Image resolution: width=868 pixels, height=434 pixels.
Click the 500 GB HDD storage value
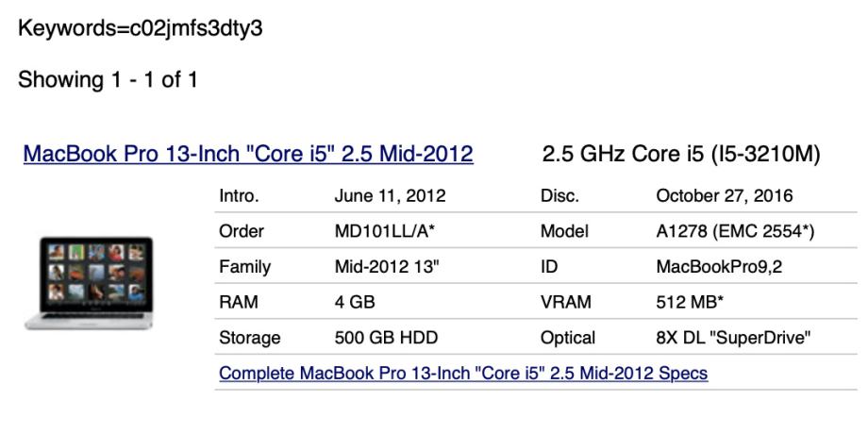[384, 337]
